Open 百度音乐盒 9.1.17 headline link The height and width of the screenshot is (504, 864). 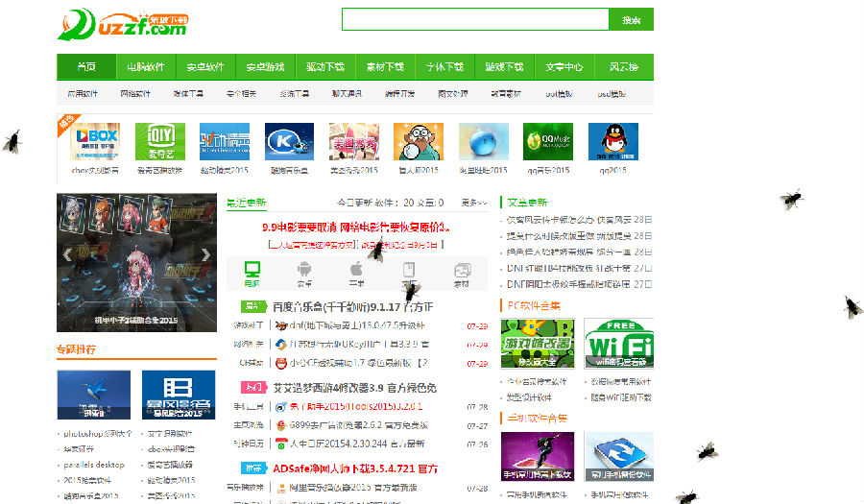pyautogui.click(x=353, y=307)
